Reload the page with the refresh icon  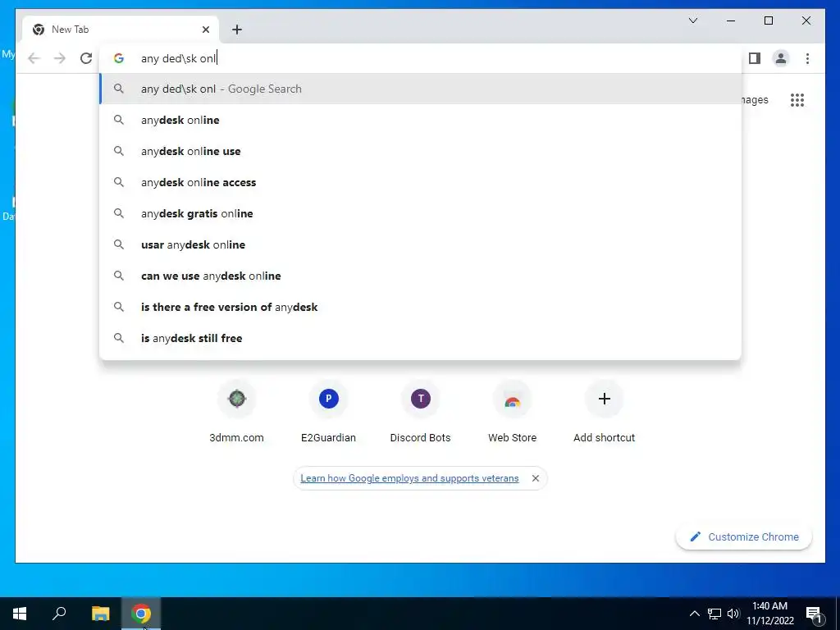85,58
